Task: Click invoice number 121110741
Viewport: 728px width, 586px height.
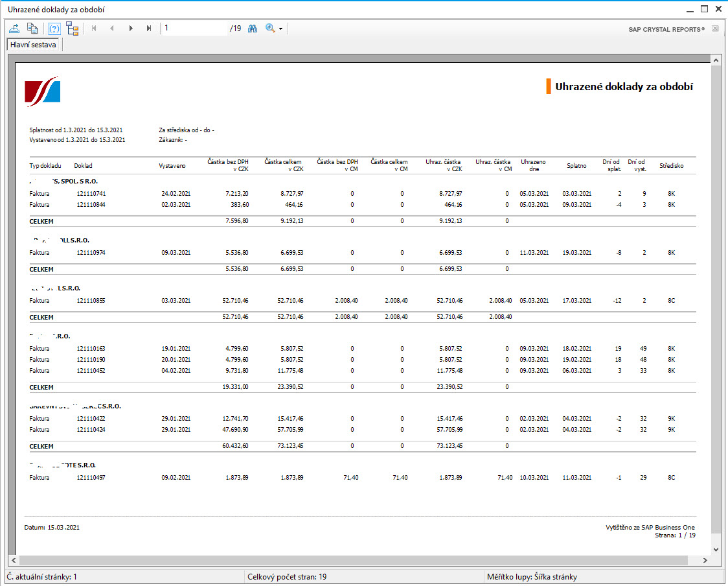Action: pyautogui.click(x=91, y=193)
